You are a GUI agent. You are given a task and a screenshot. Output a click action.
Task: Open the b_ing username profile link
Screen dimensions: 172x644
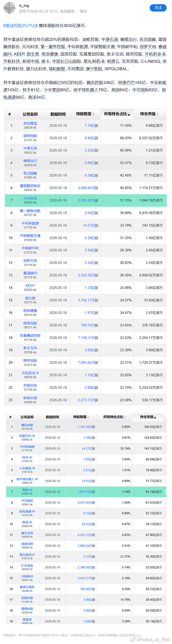tap(24, 6)
